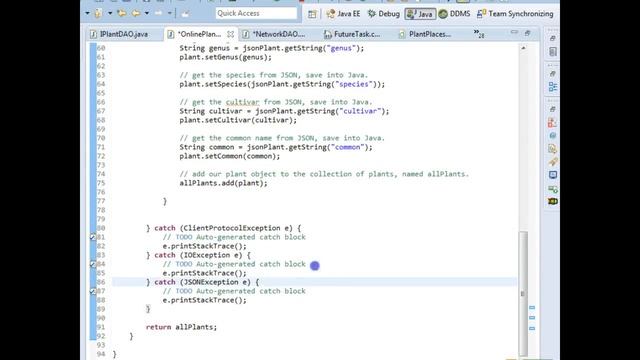
Task: Click the top overview ruler annotation marker
Action: (x=532, y=308)
